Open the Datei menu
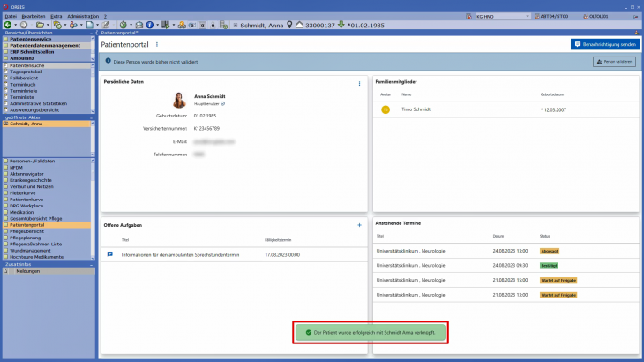644x362 pixels. 10,16
